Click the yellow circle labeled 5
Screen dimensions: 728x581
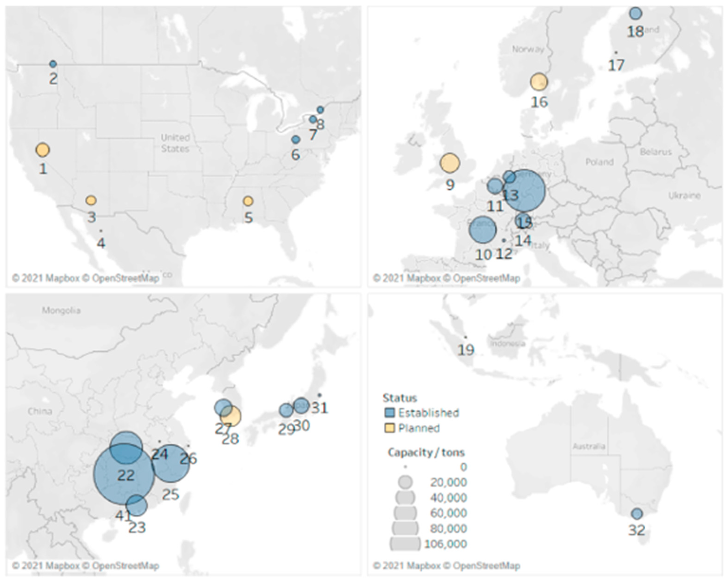point(248,201)
